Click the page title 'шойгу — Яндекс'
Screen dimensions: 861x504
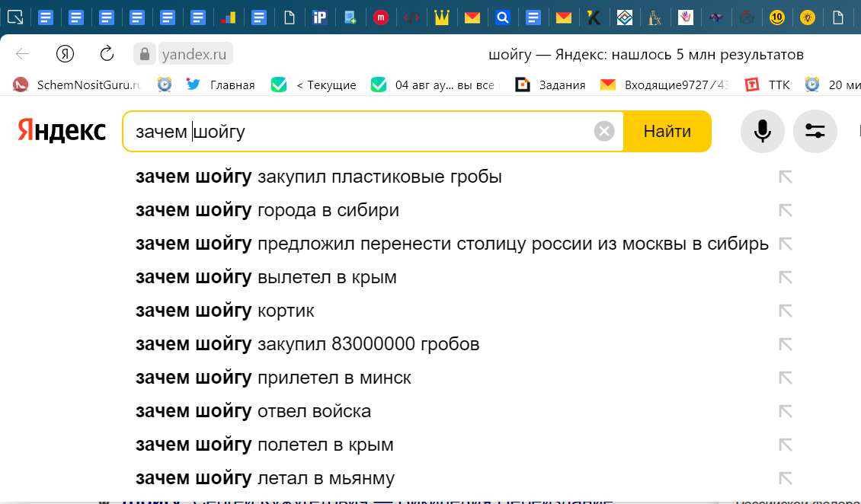click(x=646, y=54)
